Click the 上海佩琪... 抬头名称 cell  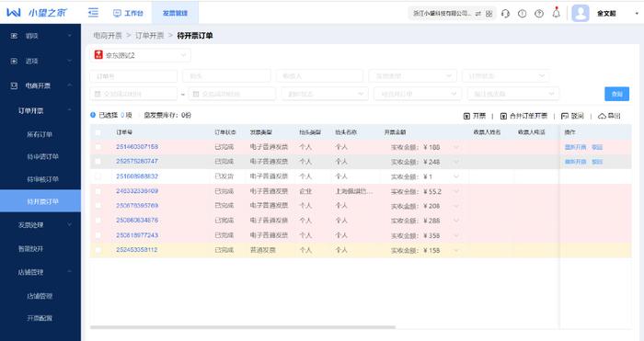coord(354,191)
